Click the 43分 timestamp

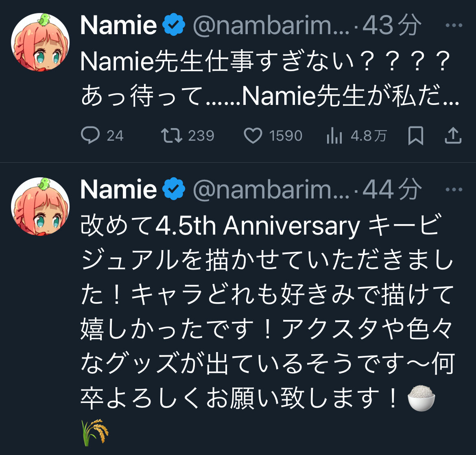[x=391, y=26]
